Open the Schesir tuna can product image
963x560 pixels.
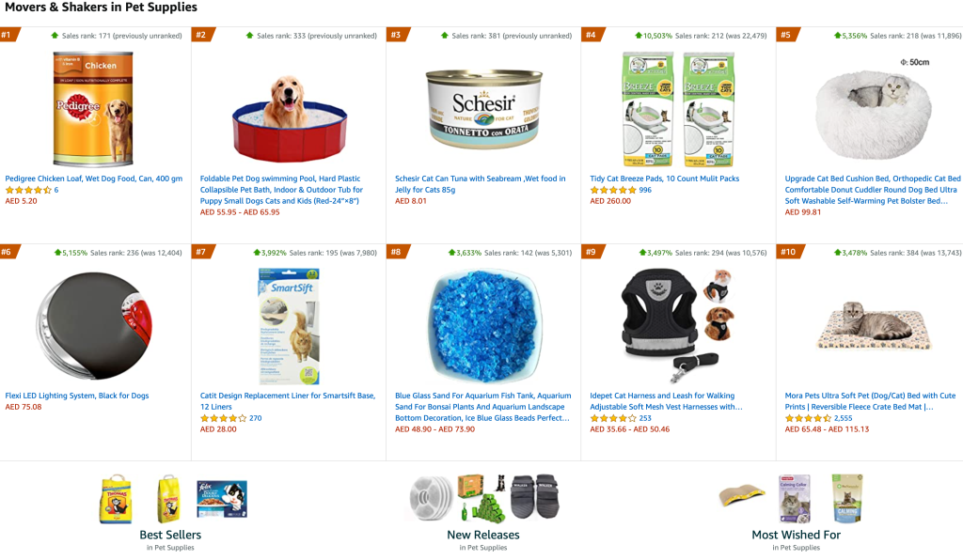pos(483,109)
